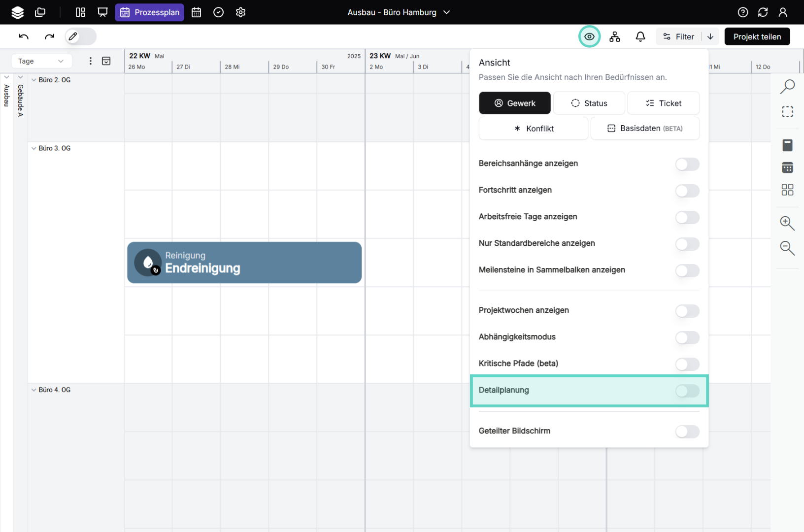Click the magnifier search icon in right sidebar
This screenshot has height=532, width=804.
(787, 86)
